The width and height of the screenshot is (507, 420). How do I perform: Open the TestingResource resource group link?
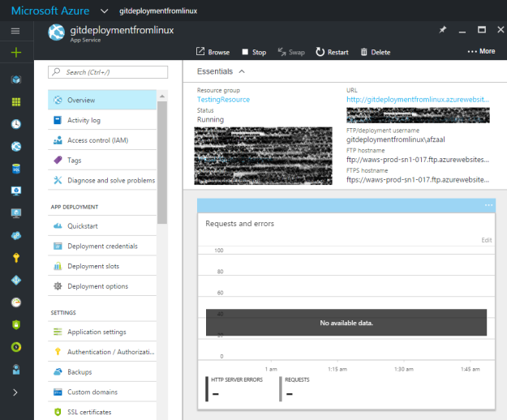(x=223, y=100)
